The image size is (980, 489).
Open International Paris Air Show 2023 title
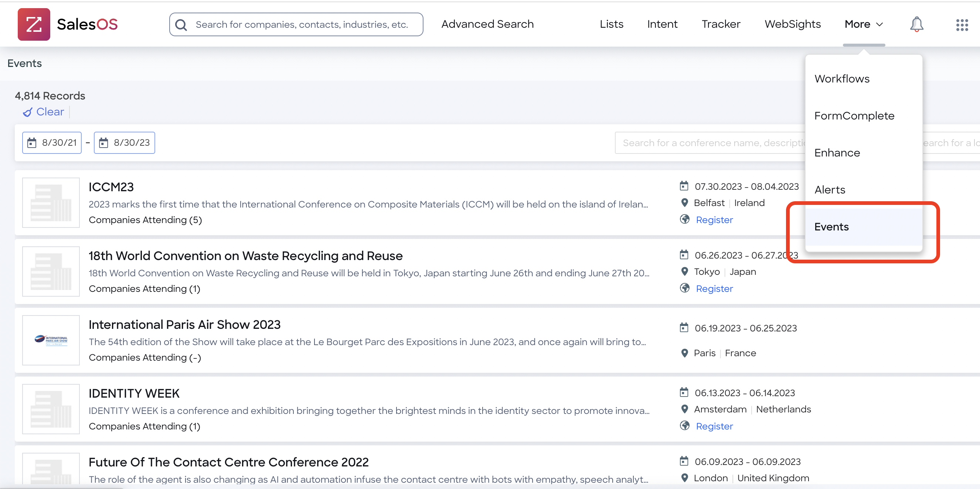tap(184, 324)
